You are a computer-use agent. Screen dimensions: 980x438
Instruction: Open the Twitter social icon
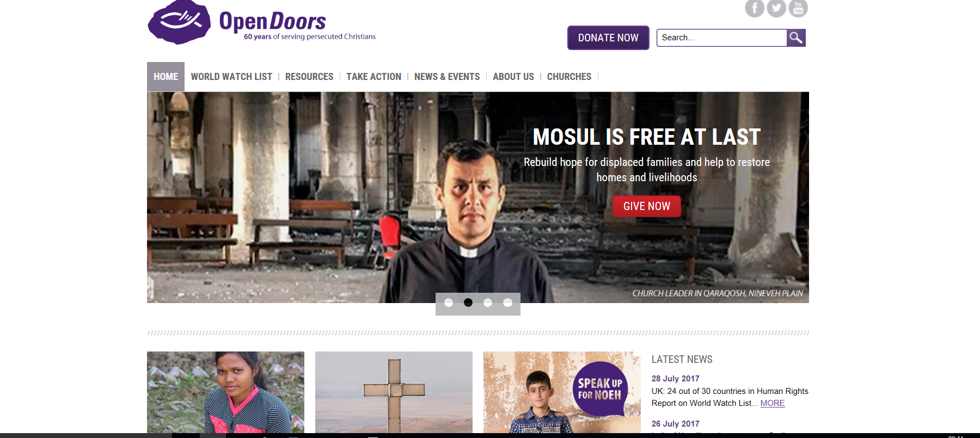[776, 8]
